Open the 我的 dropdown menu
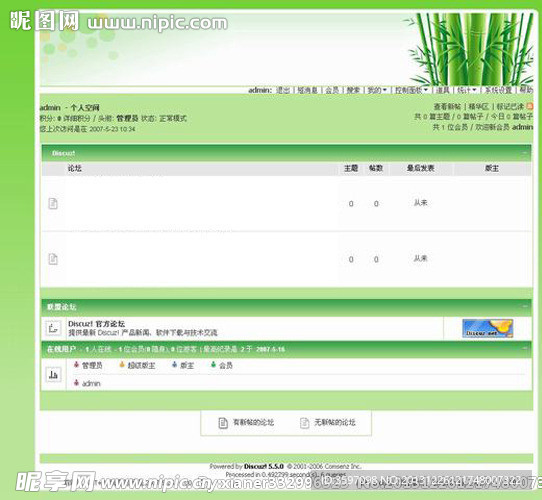The width and height of the screenshot is (542, 500). coord(377,90)
